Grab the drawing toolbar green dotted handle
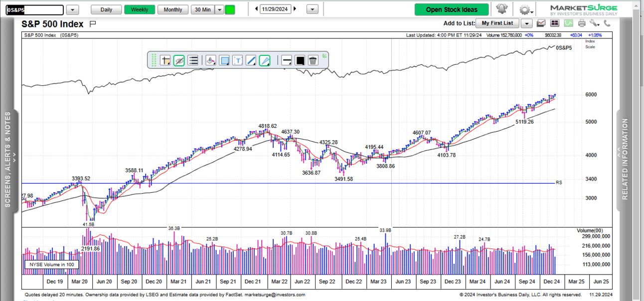The width and height of the screenshot is (644, 301). (x=154, y=60)
